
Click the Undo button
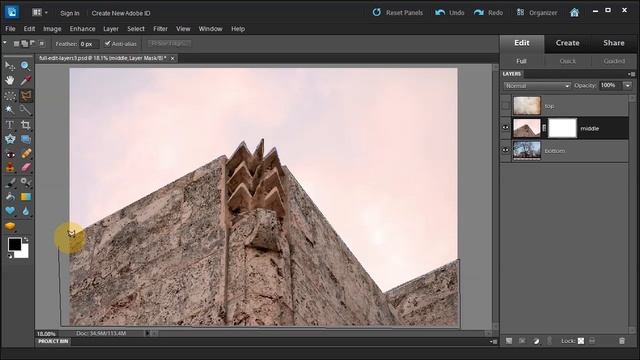pyautogui.click(x=449, y=13)
